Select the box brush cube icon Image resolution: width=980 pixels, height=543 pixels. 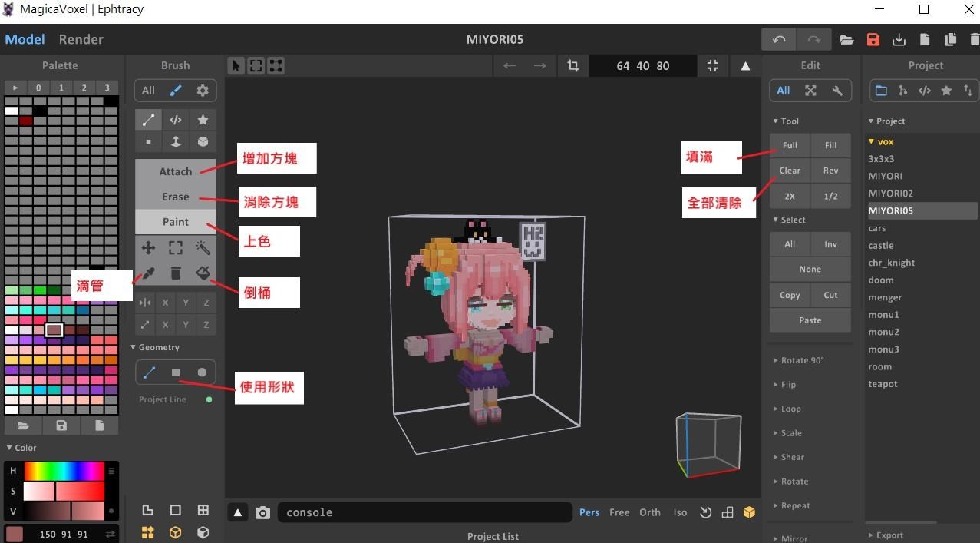coord(203,142)
